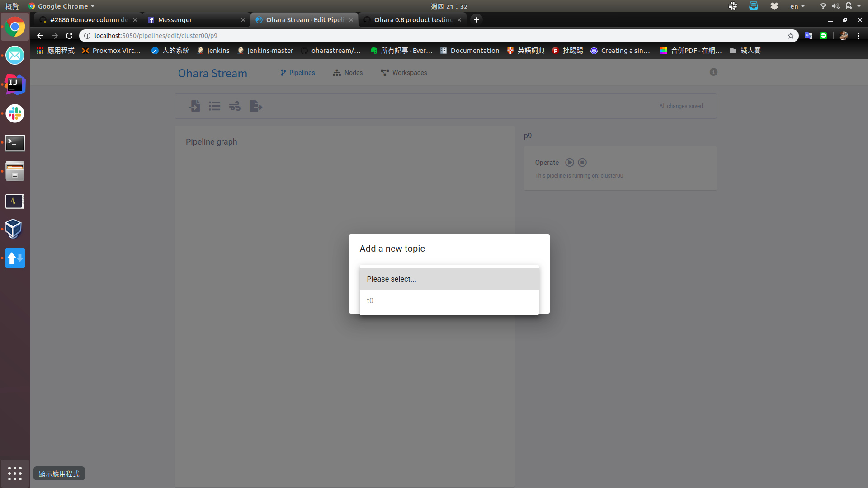Viewport: 868px width, 488px height.
Task: Open the Proxmox Virt... bookmark
Action: pyautogui.click(x=111, y=51)
